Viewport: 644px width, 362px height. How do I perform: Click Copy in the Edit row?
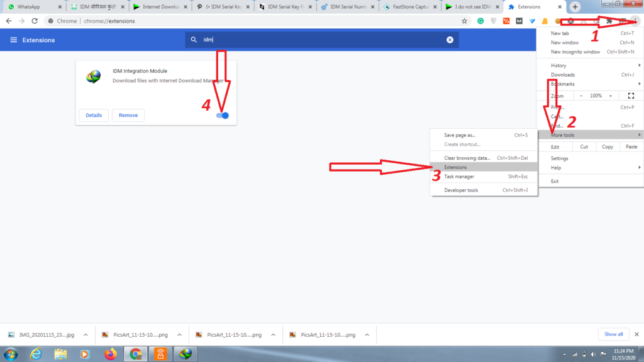point(608,147)
